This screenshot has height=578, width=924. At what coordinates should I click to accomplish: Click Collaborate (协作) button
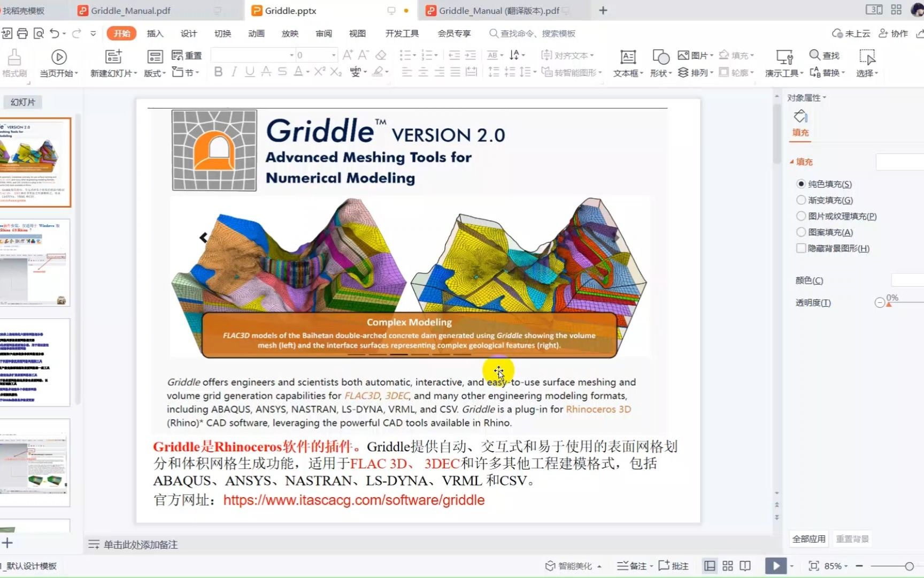click(894, 33)
